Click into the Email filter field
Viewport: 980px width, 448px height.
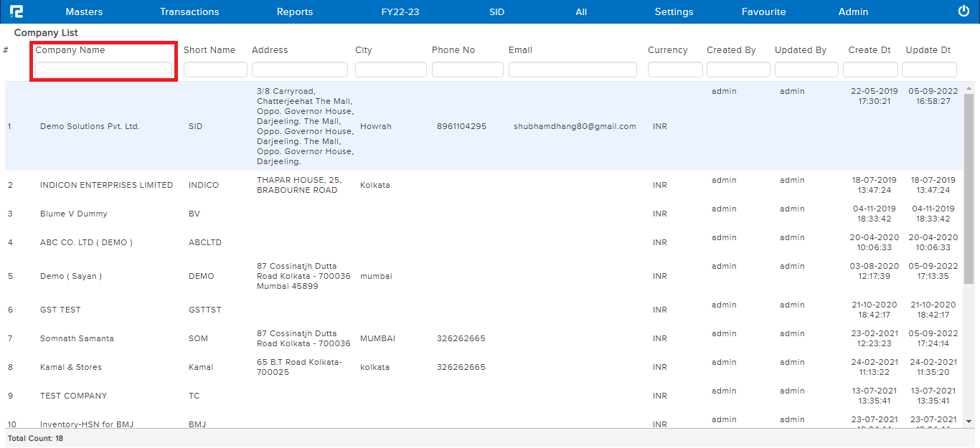(x=573, y=70)
